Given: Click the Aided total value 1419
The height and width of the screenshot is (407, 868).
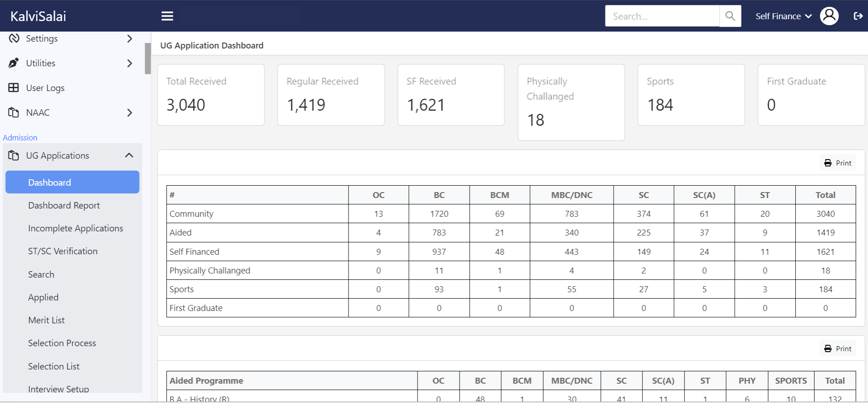Looking at the screenshot, I should 826,232.
